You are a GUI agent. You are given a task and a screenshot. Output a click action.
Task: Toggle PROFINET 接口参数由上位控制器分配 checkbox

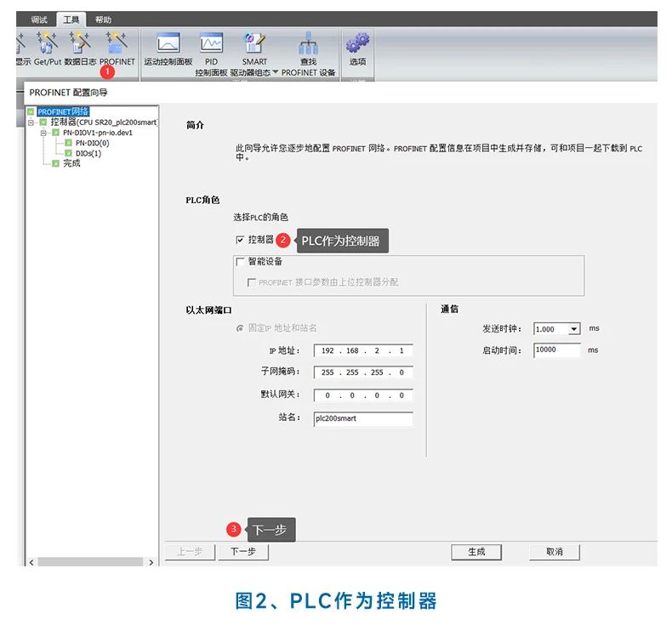pos(252,282)
